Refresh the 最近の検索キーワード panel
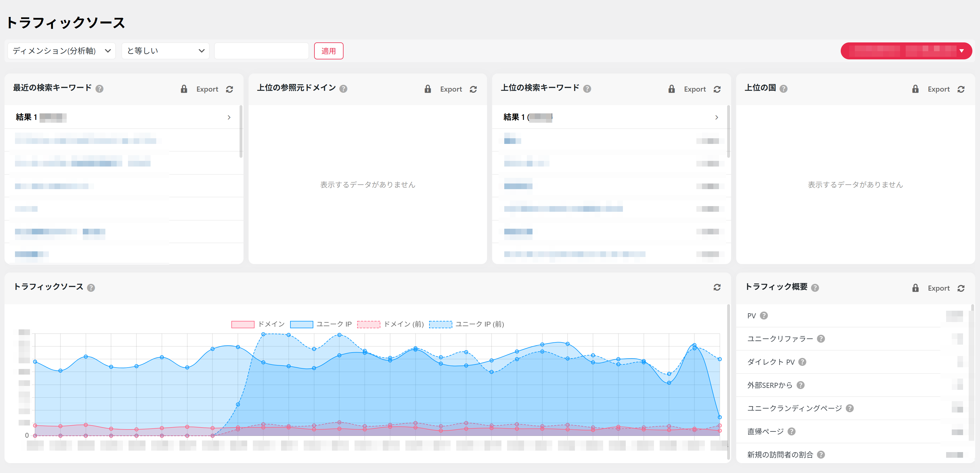 [x=229, y=89]
